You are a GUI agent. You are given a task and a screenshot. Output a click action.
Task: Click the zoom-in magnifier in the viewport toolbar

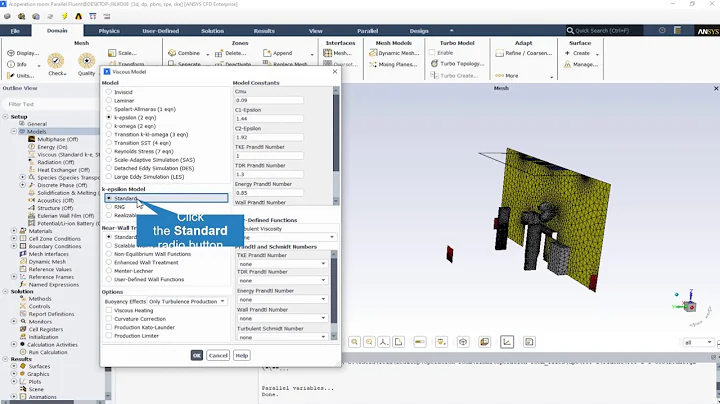pos(354,342)
